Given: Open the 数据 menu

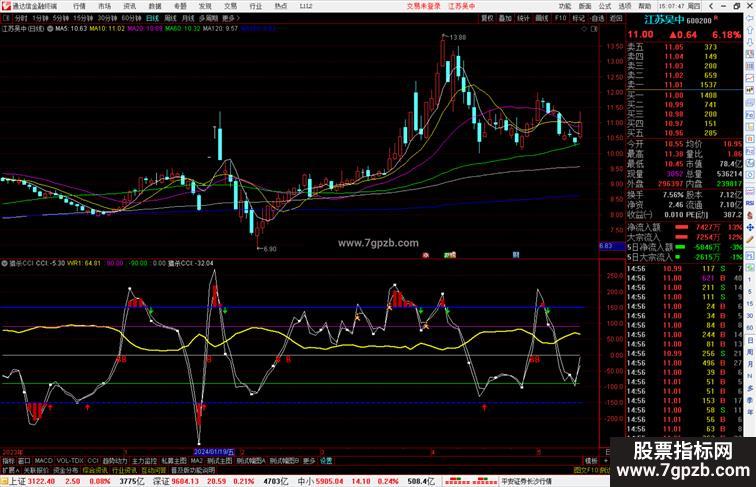Looking at the screenshot, I should 155,6.
